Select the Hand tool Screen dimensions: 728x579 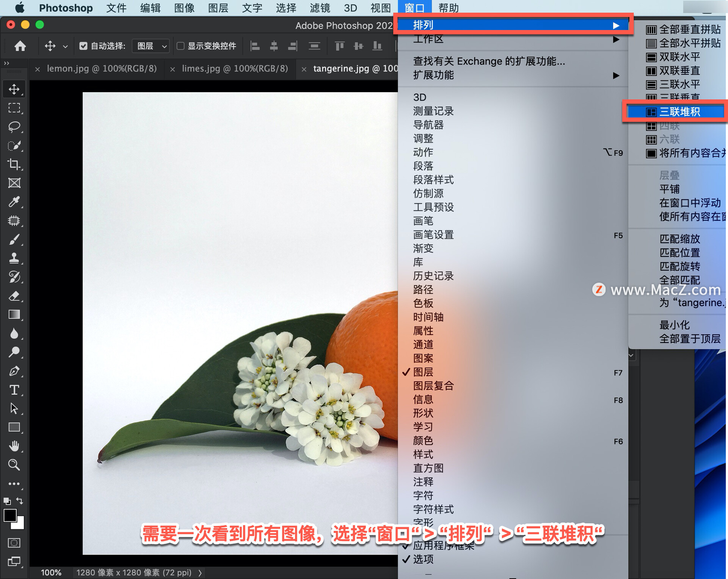pyautogui.click(x=14, y=445)
